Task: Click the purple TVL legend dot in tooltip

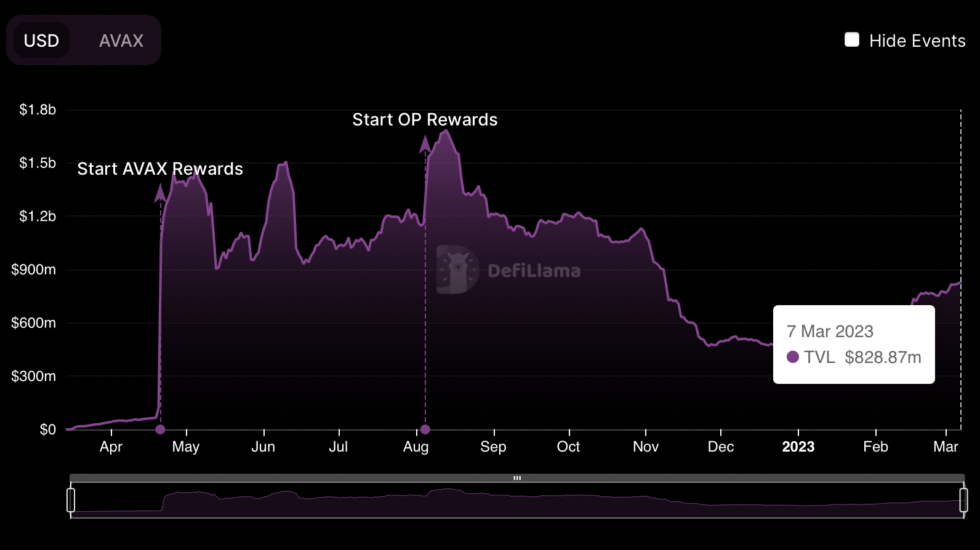Action: point(793,357)
